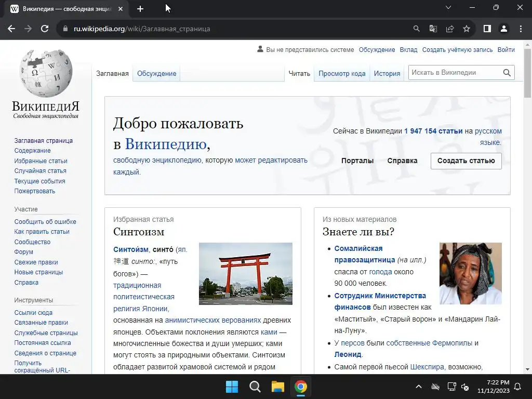Click the scrollbar down arrow
532x399 pixels.
(527, 369)
